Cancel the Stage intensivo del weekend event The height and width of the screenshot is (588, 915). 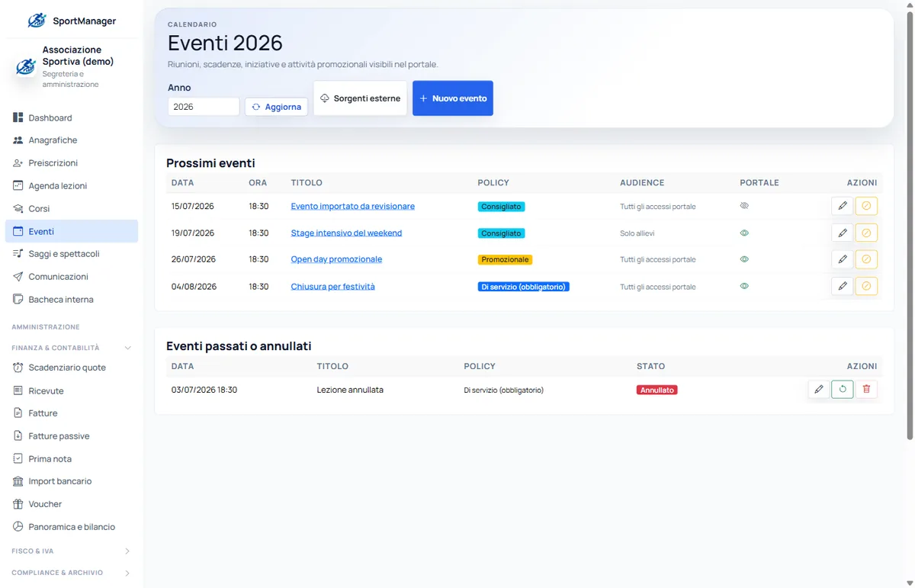point(866,233)
